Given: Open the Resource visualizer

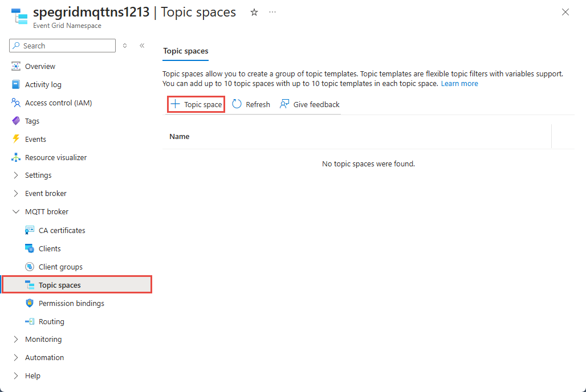Looking at the screenshot, I should (55, 158).
